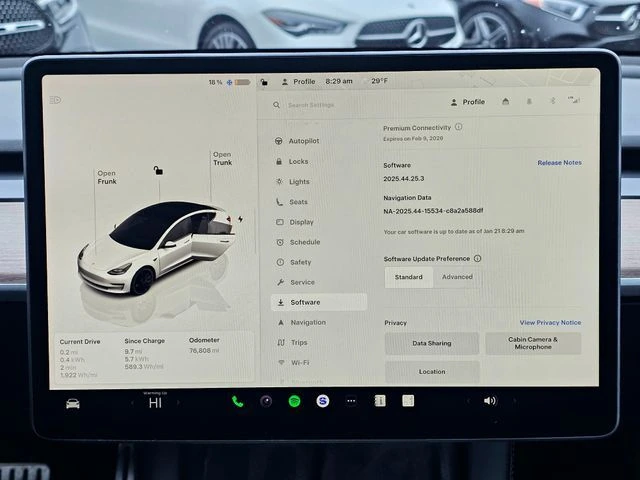
Task: Open the all apps three-dot launcher
Action: (x=351, y=401)
